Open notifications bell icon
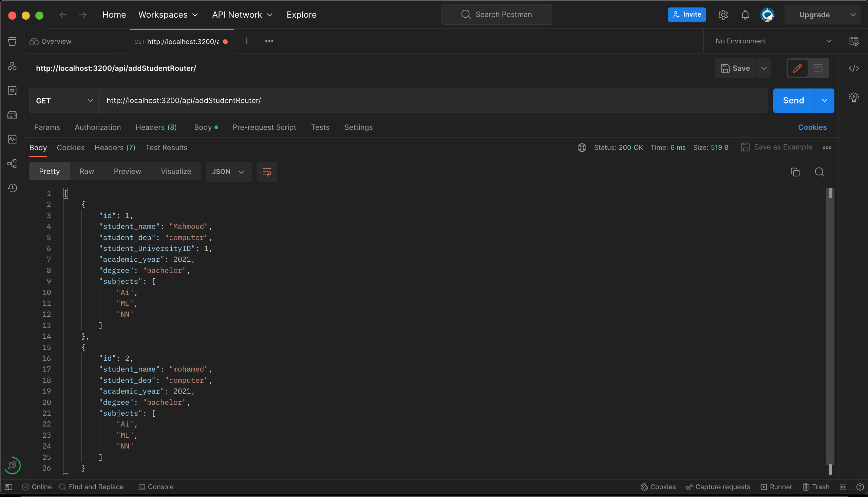868x497 pixels. click(745, 15)
